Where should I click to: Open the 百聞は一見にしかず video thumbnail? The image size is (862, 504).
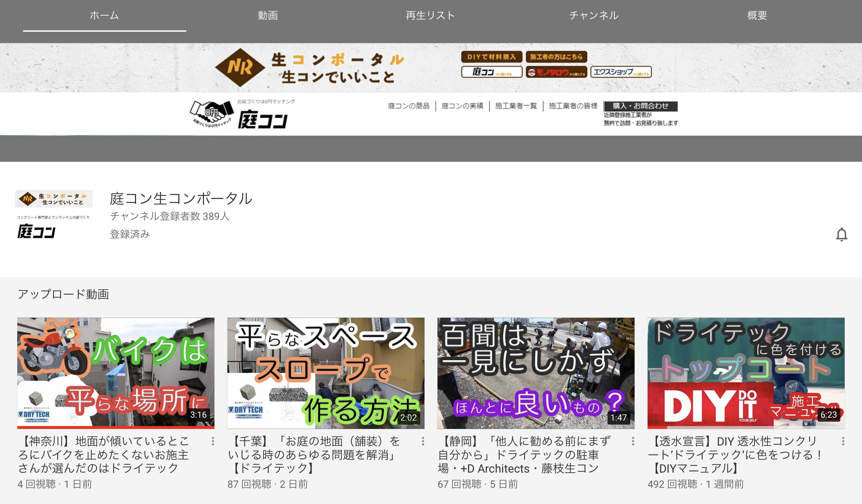coord(536,373)
